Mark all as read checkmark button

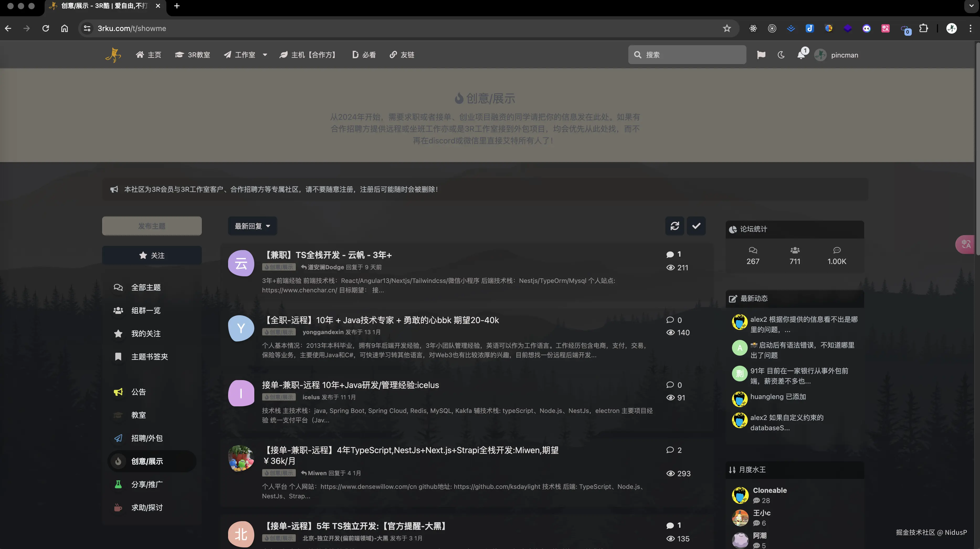coord(696,226)
